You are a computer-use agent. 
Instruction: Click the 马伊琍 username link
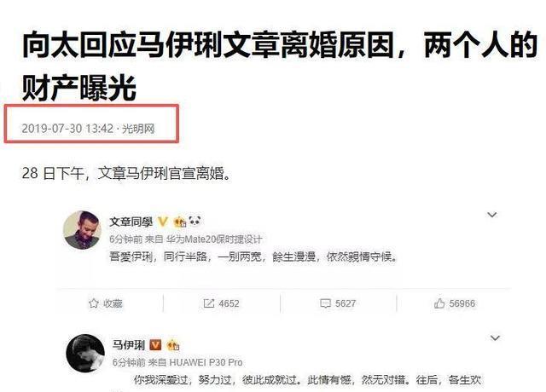pos(129,344)
